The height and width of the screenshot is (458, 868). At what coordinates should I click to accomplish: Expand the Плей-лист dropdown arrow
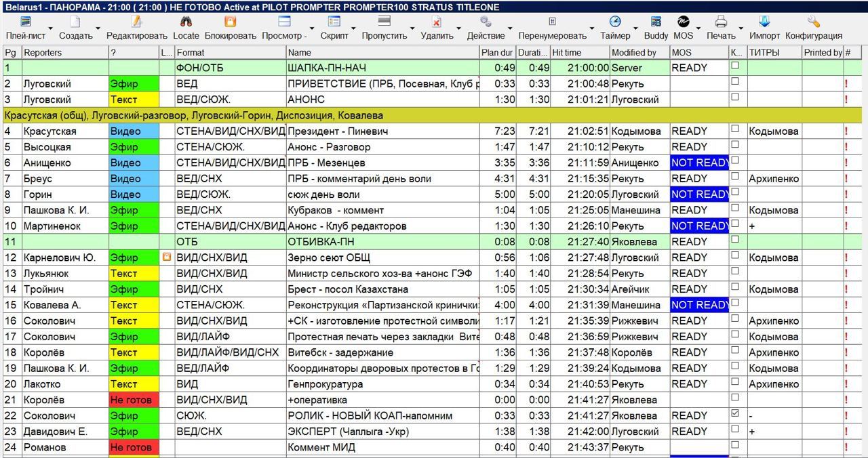point(50,29)
